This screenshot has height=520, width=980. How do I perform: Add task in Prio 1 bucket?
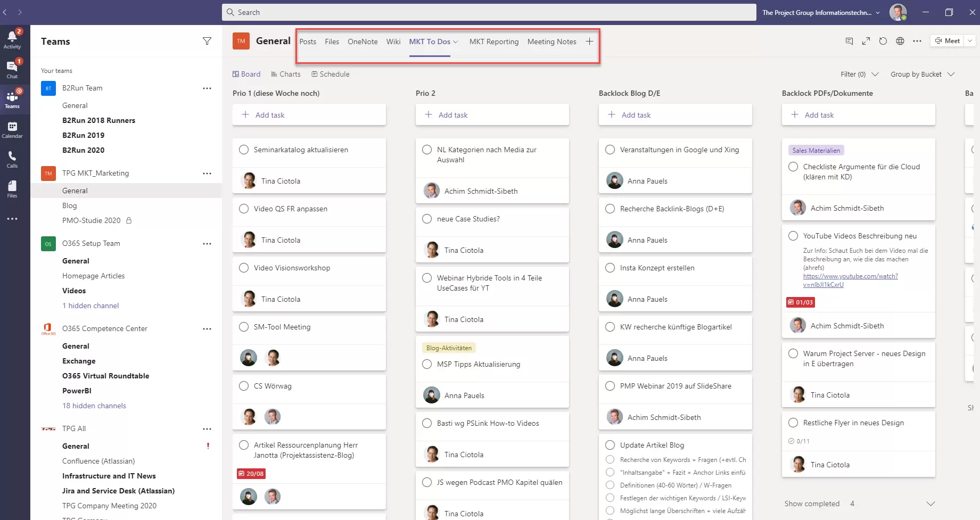(309, 114)
